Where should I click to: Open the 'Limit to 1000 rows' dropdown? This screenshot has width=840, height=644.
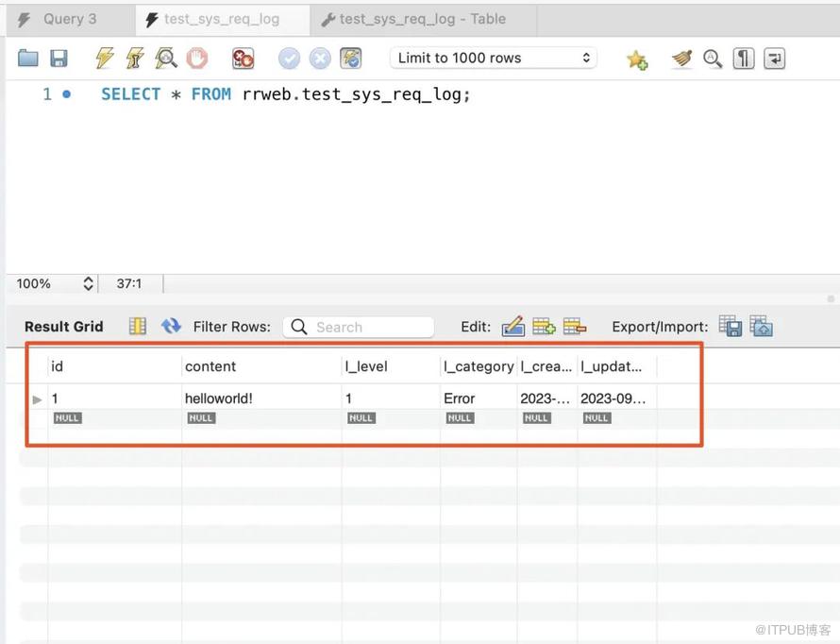[494, 59]
